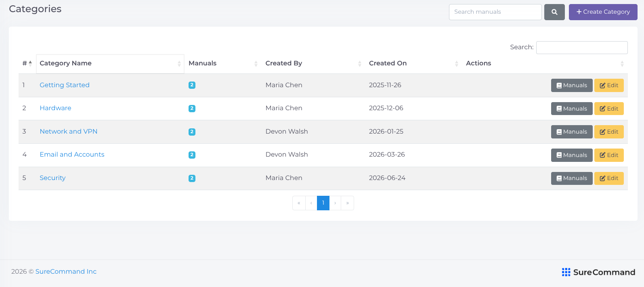The width and height of the screenshot is (644, 287).
Task: Focus the table Search filter box
Action: 582,47
